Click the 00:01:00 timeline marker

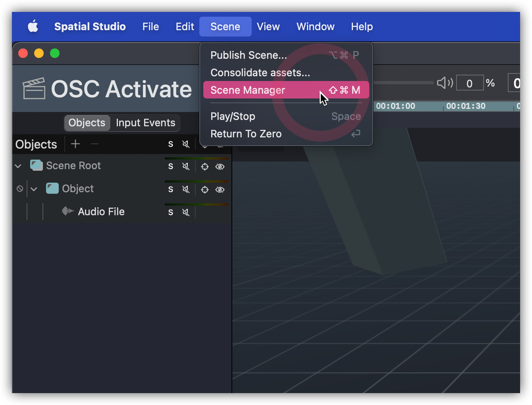tap(395, 106)
